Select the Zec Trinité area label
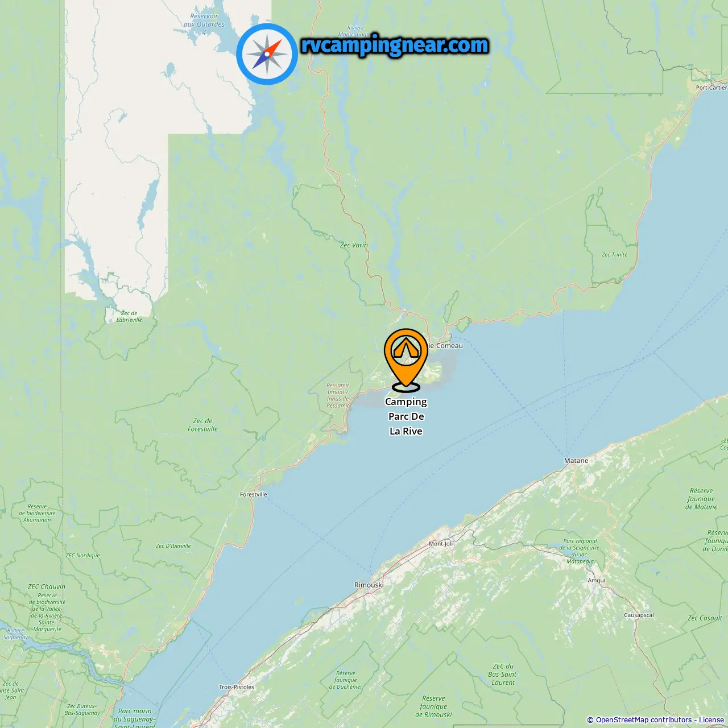 click(614, 254)
